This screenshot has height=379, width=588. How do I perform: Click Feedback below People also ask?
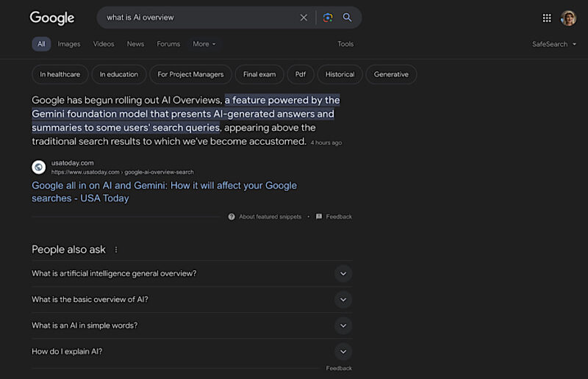point(339,368)
